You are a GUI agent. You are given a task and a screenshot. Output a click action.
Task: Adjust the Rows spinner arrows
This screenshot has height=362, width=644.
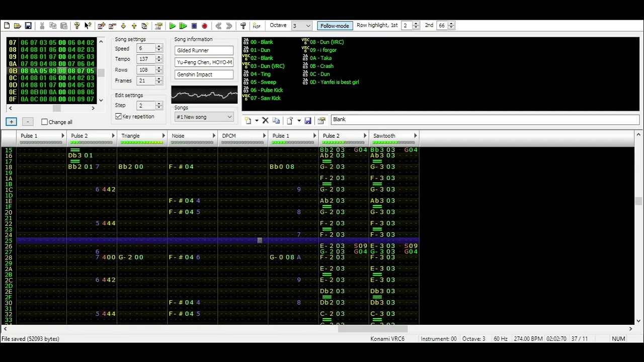click(159, 70)
